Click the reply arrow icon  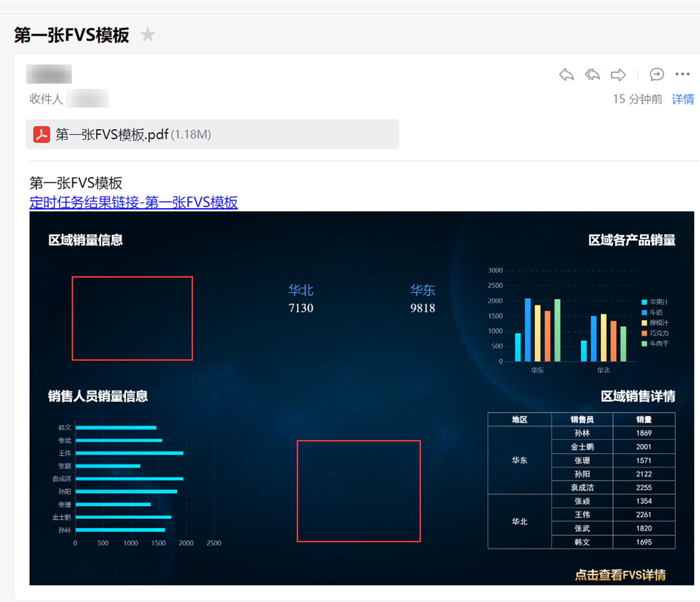[566, 75]
